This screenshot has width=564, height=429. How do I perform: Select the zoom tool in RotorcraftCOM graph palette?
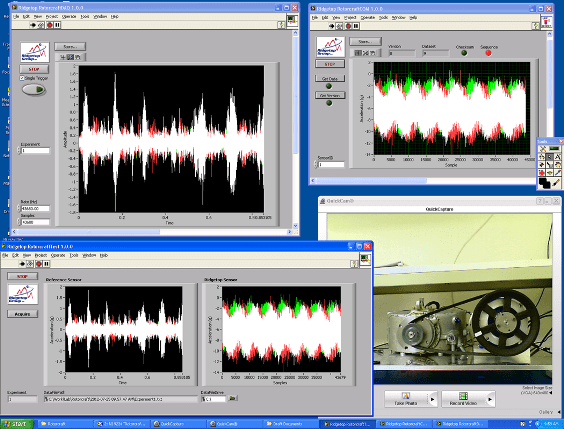click(365, 53)
